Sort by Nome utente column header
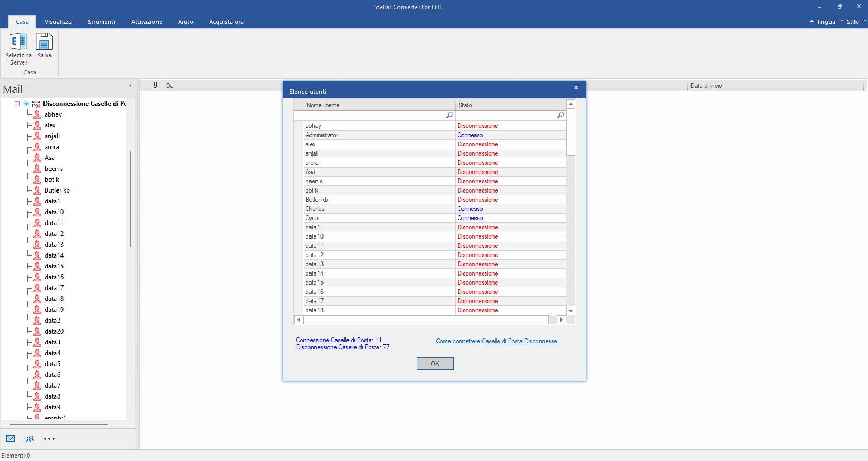This screenshot has height=461, width=868. [375, 105]
